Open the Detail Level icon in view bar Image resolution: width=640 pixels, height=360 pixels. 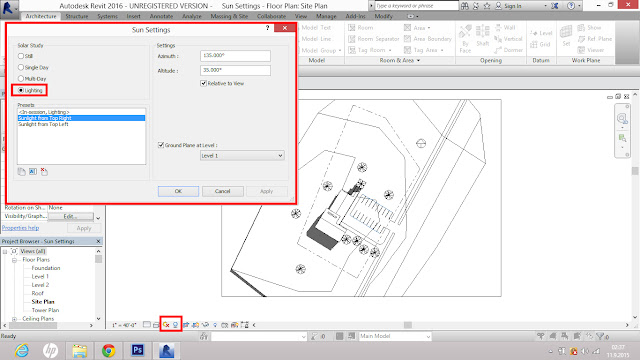click(147, 325)
